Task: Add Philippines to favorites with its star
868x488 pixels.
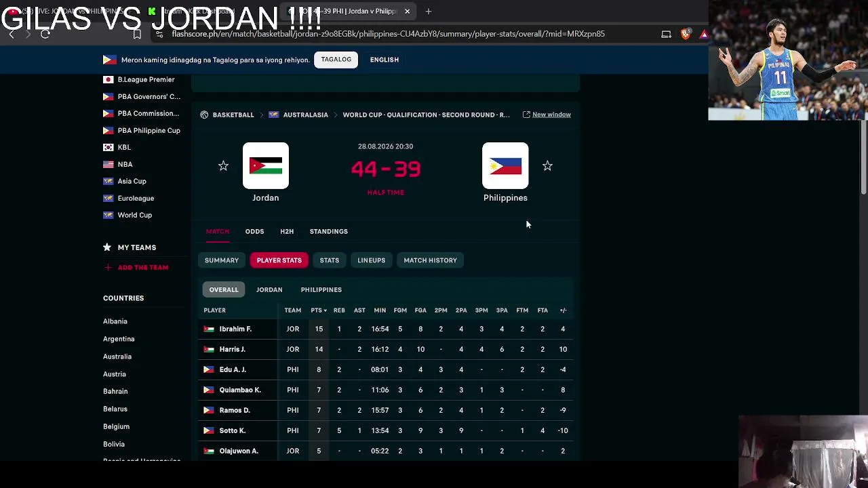Action: (547, 166)
